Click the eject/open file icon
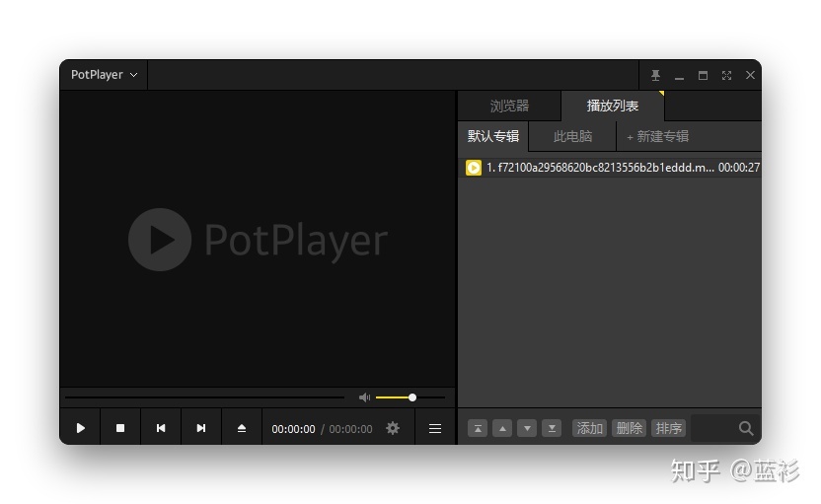The width and height of the screenshot is (821, 504). [242, 428]
